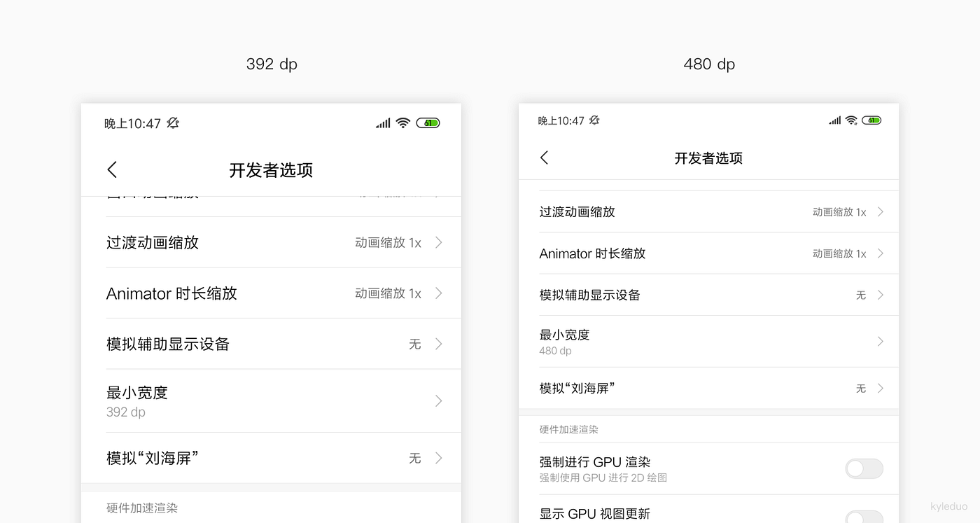Go back using arrow in 480 dp screen

(x=545, y=158)
